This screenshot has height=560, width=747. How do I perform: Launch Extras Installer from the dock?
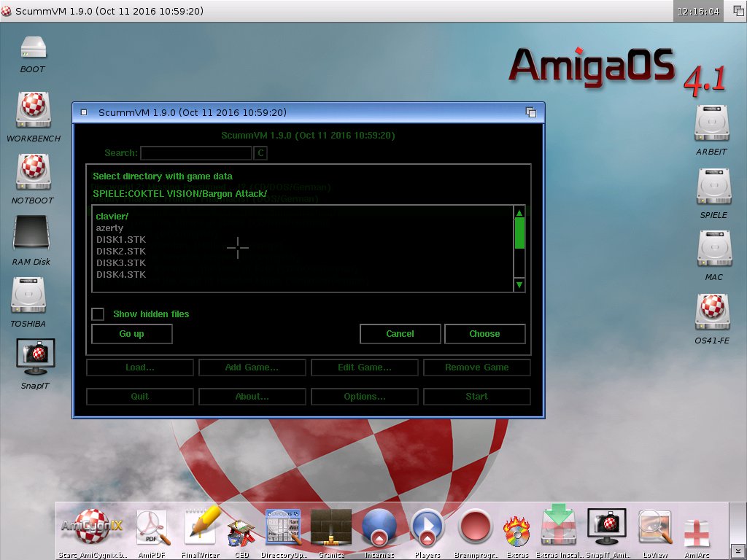[559, 525]
